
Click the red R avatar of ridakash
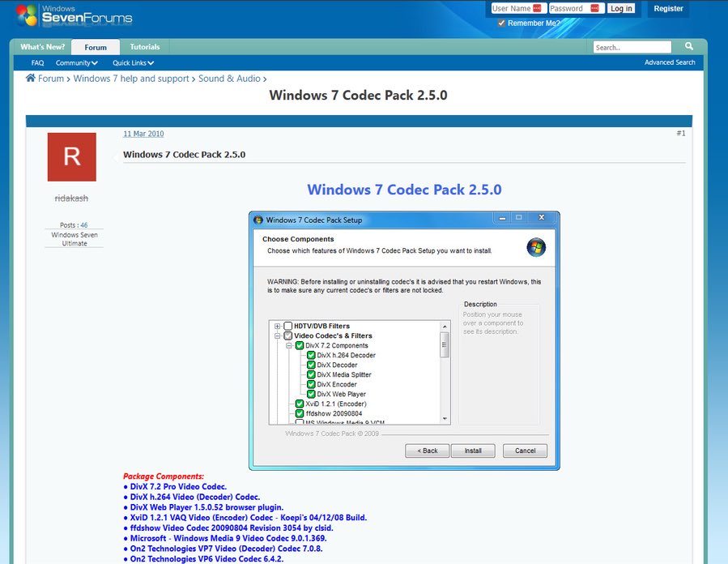[72, 157]
